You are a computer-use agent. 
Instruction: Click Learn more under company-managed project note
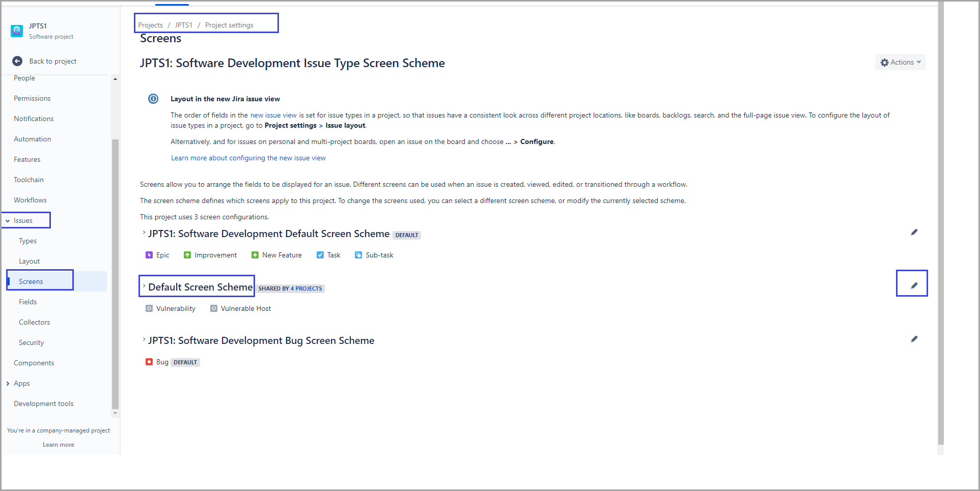coord(59,445)
